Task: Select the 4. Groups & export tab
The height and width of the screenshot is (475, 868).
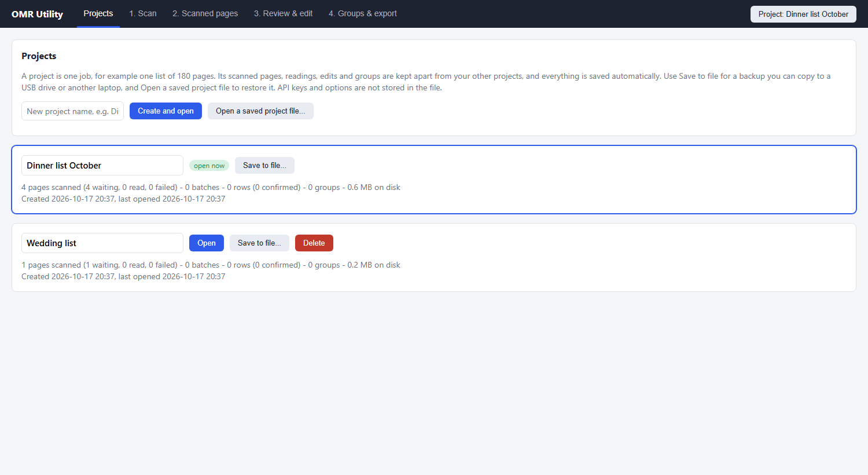Action: pyautogui.click(x=363, y=13)
